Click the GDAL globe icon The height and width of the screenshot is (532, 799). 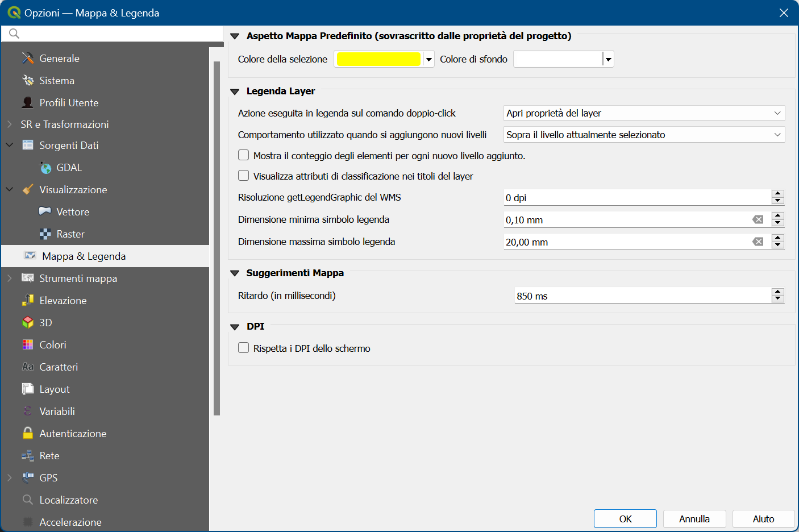pos(45,168)
